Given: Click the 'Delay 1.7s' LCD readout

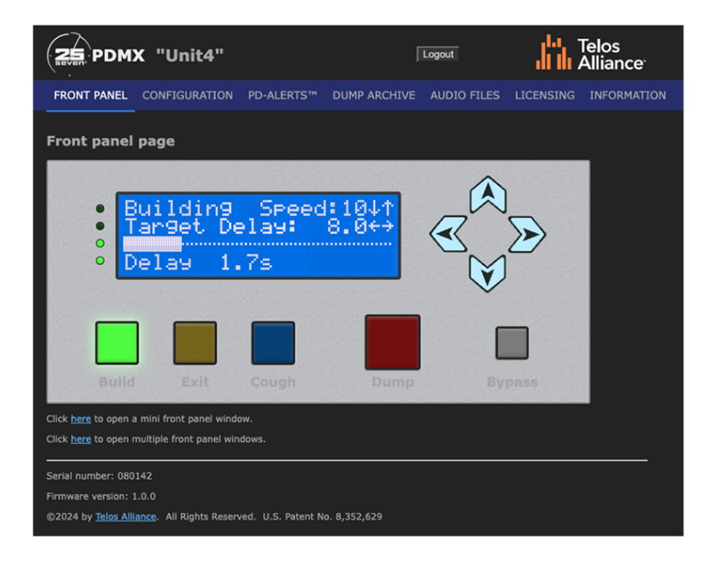Looking at the screenshot, I should coord(198,262).
